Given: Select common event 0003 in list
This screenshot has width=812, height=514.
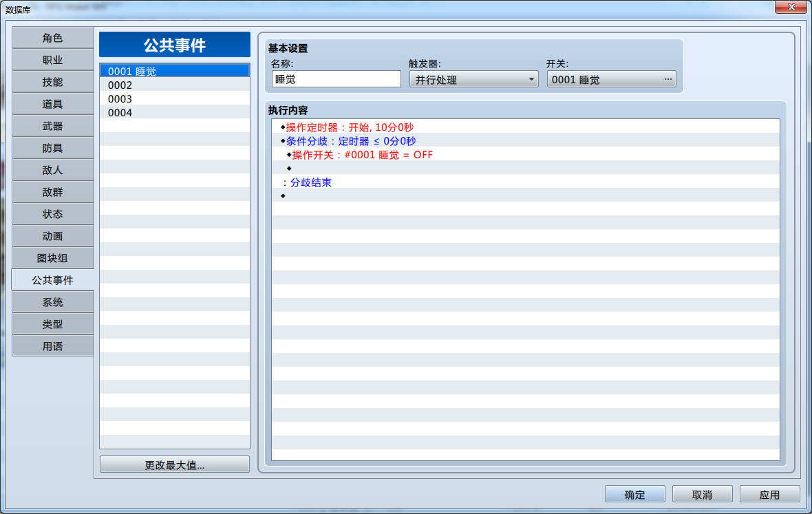Looking at the screenshot, I should tap(175, 99).
